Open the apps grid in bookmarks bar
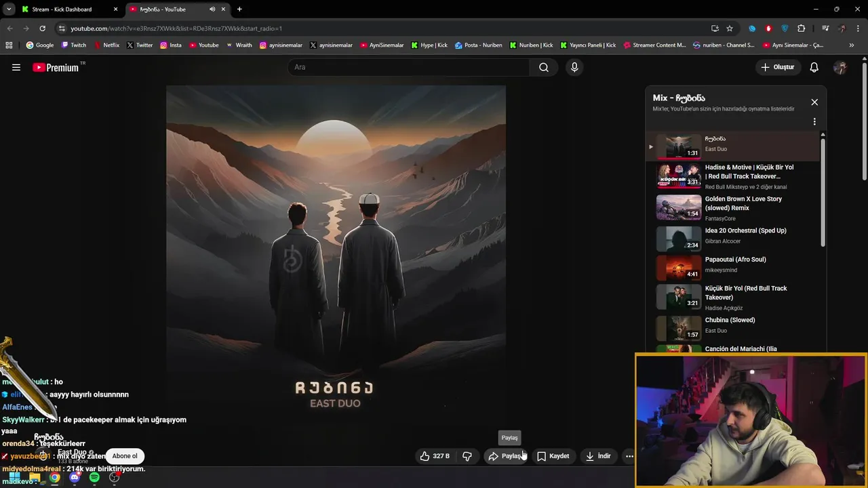 point(9,45)
